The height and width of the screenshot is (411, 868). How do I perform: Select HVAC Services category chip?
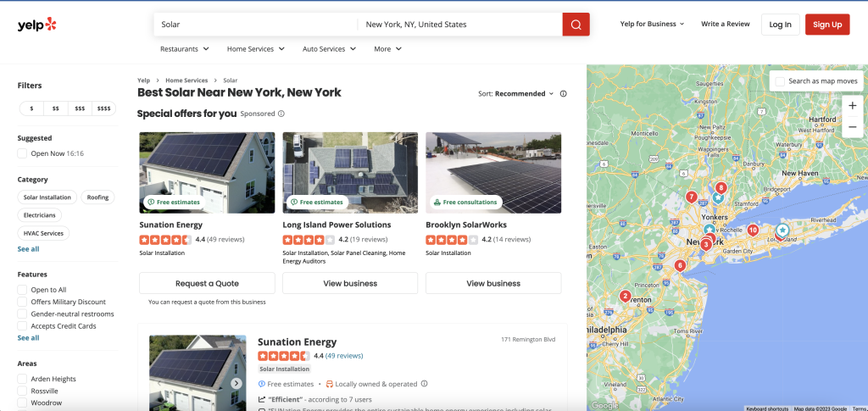[x=43, y=233]
